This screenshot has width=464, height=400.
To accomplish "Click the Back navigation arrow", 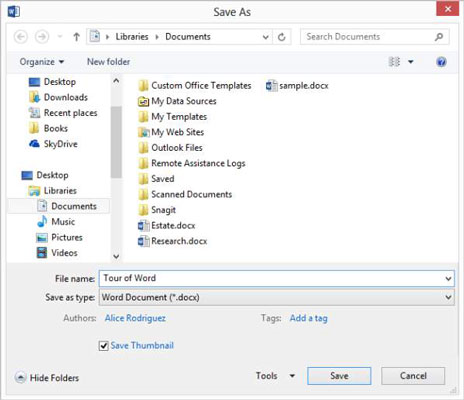I will (20, 36).
